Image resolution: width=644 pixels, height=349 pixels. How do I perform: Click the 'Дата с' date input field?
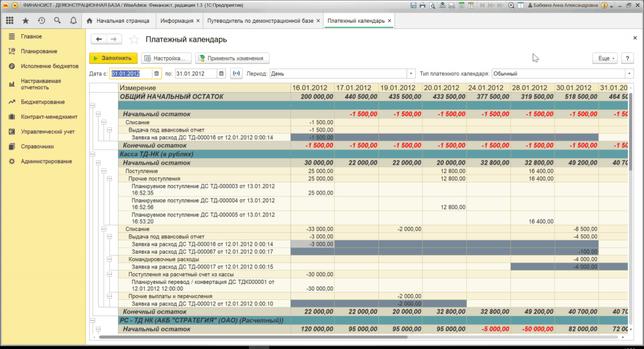tap(131, 74)
